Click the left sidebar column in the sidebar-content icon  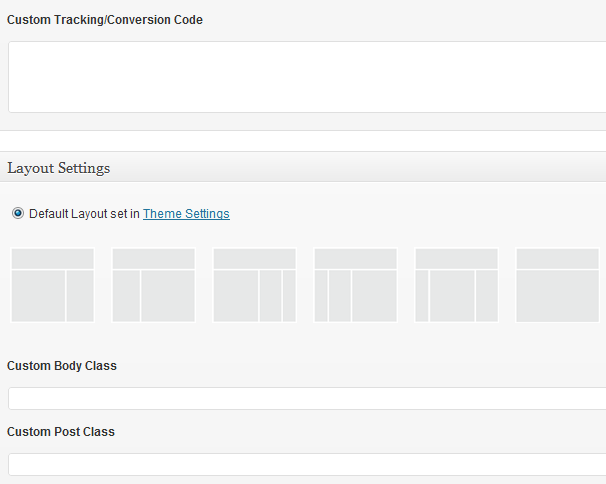coord(126,295)
